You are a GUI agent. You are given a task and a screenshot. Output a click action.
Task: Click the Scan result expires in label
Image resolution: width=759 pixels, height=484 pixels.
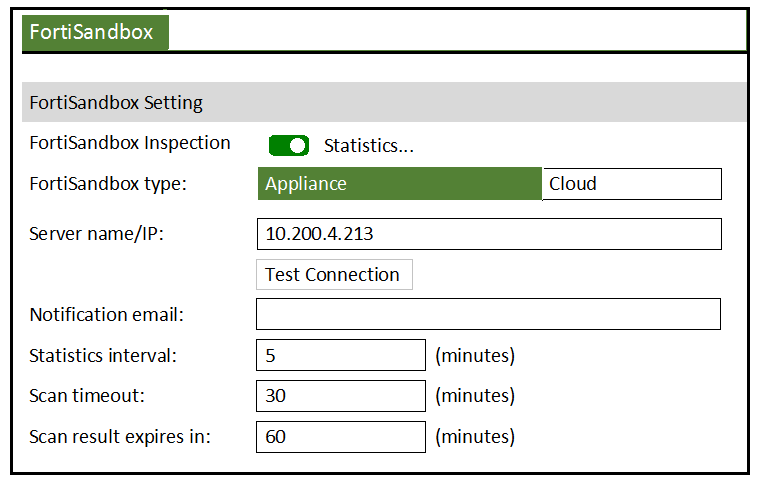tap(120, 437)
